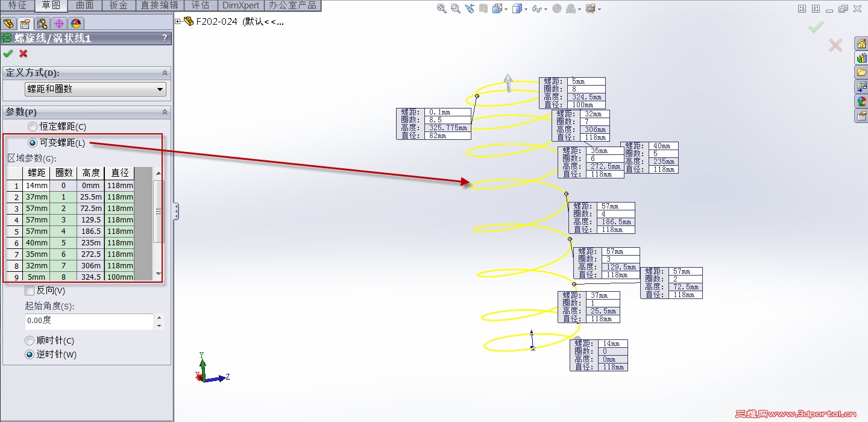Viewport: 868px width, 422px height.
Task: Open Appearances color ball task pane tab
Action: pos(861,101)
